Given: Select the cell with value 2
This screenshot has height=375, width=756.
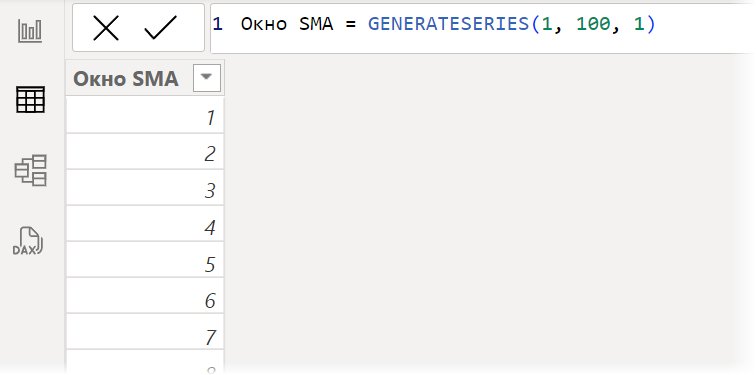Looking at the screenshot, I should click(145, 152).
